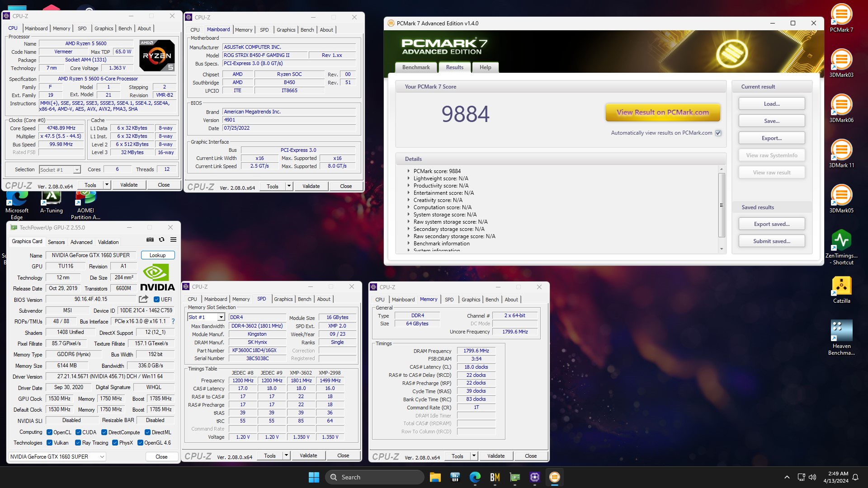The width and height of the screenshot is (868, 488).
Task: Click the Bus Interface question mark
Action: point(173,321)
